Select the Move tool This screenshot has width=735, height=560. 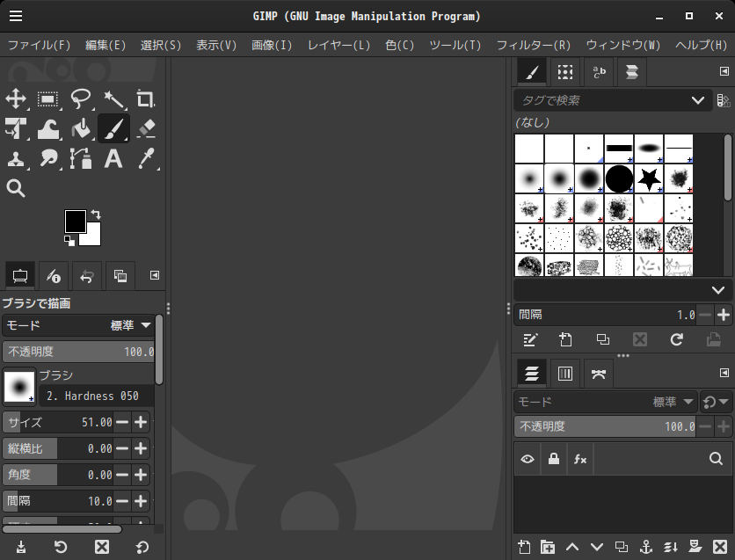pos(16,99)
